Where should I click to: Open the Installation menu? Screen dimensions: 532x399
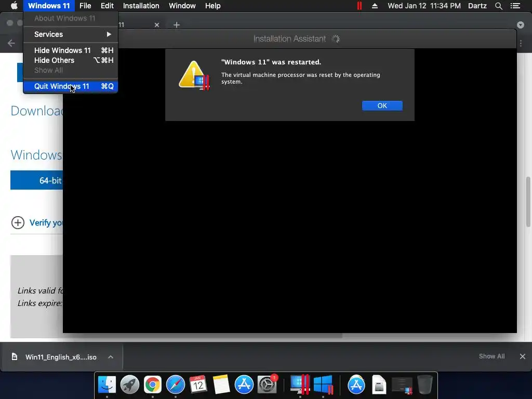[x=141, y=6]
